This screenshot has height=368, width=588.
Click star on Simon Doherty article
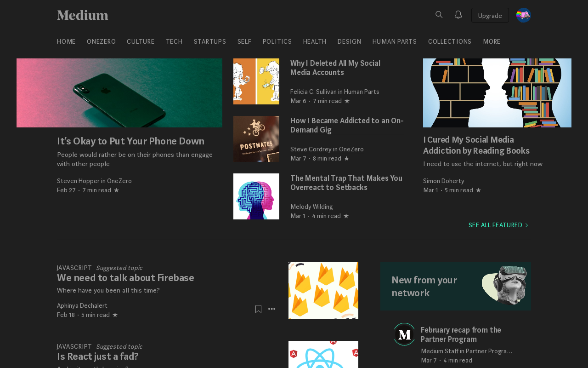click(x=478, y=190)
